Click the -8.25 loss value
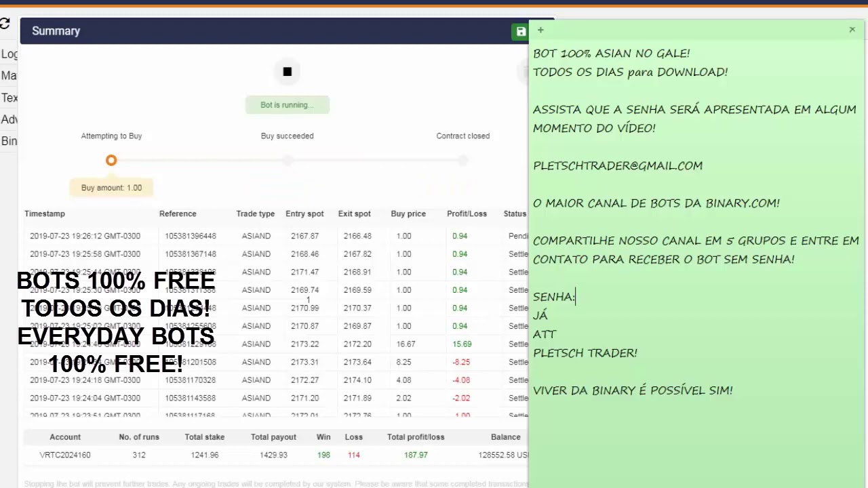868x488 pixels. pos(461,362)
